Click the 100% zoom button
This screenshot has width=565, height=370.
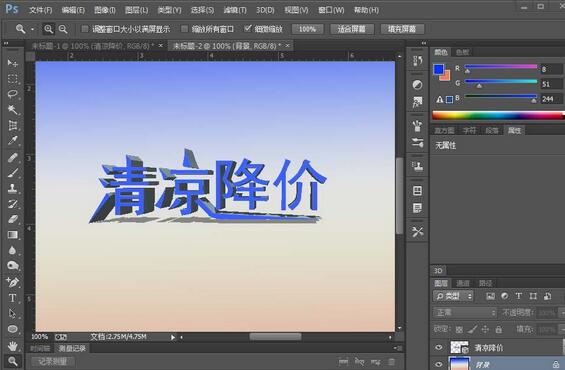coord(307,29)
